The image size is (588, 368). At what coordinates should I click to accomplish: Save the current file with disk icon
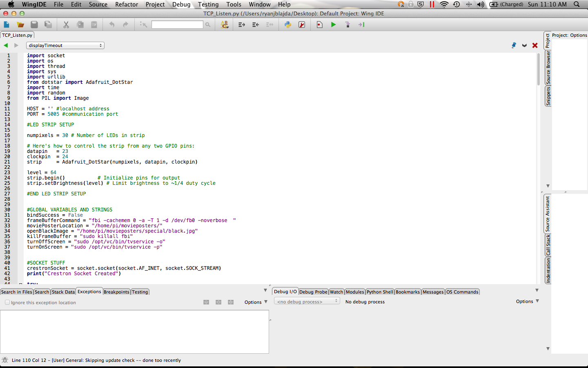(x=34, y=25)
